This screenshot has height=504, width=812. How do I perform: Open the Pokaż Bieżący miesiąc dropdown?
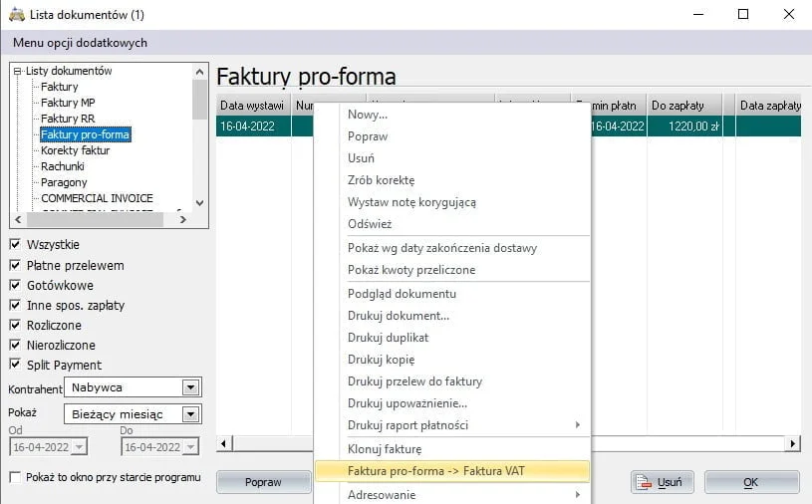191,414
